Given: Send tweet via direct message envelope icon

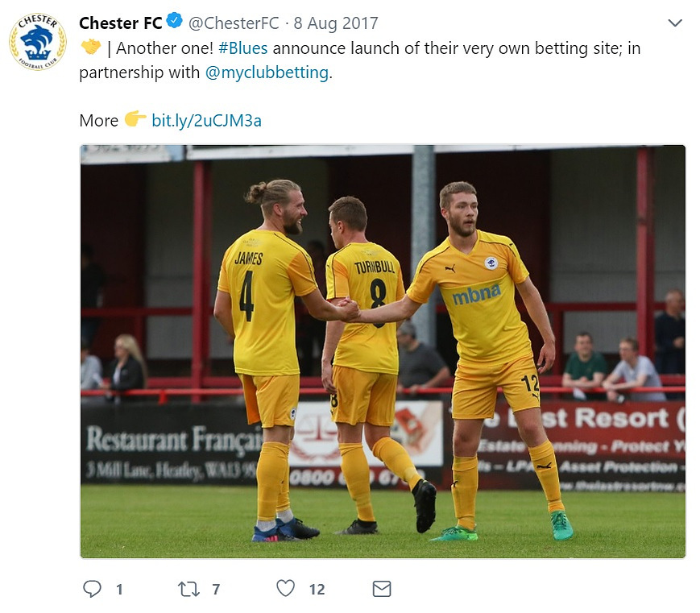Looking at the screenshot, I should [x=382, y=589].
